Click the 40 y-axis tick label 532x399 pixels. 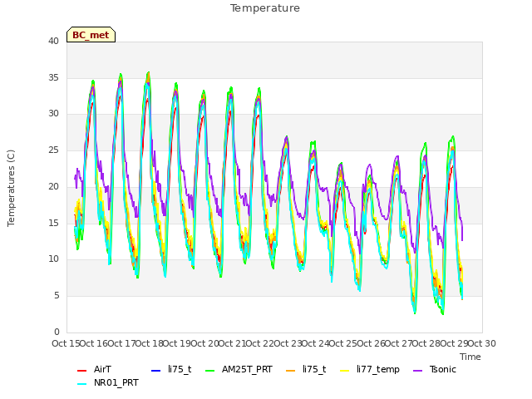click(x=53, y=41)
